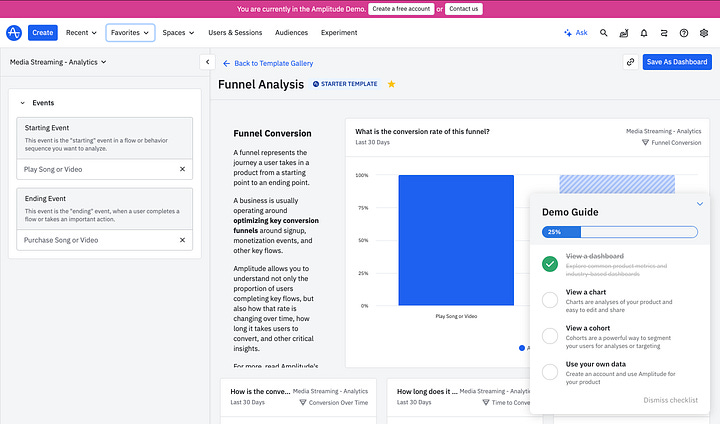
Task: Collapse the Events section chevron
Action: point(22,103)
